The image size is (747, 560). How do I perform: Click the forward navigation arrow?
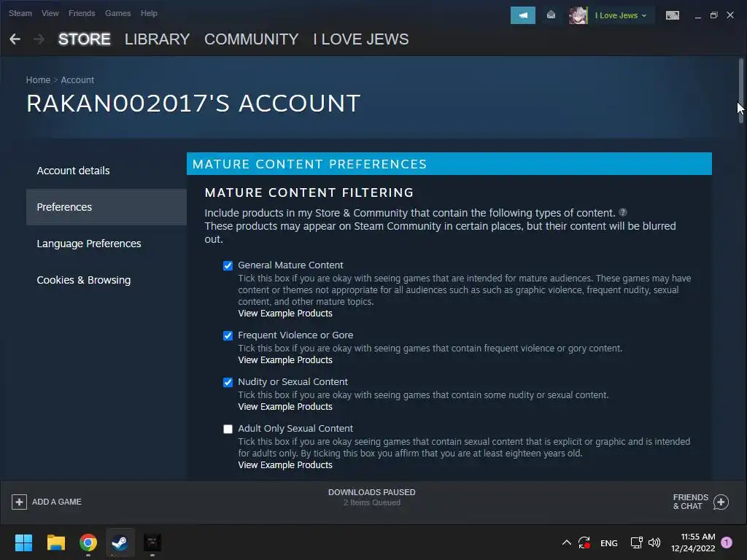click(x=39, y=39)
